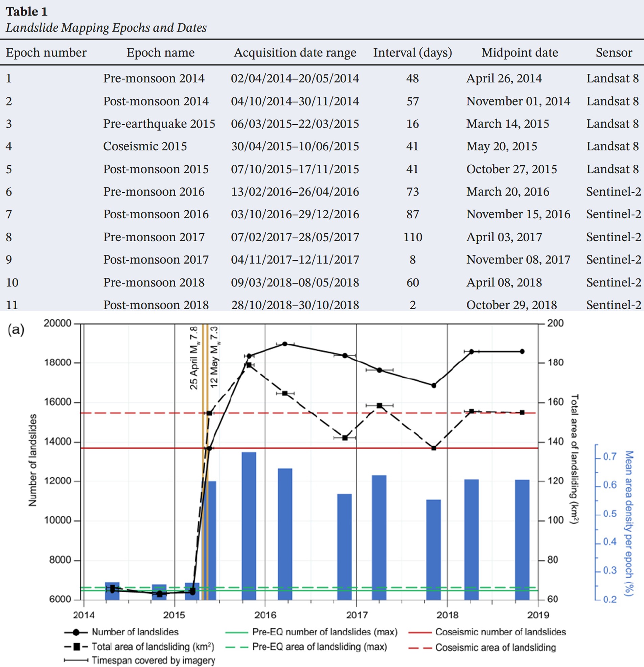Click the landslide count peak marker in early 2016

click(285, 344)
